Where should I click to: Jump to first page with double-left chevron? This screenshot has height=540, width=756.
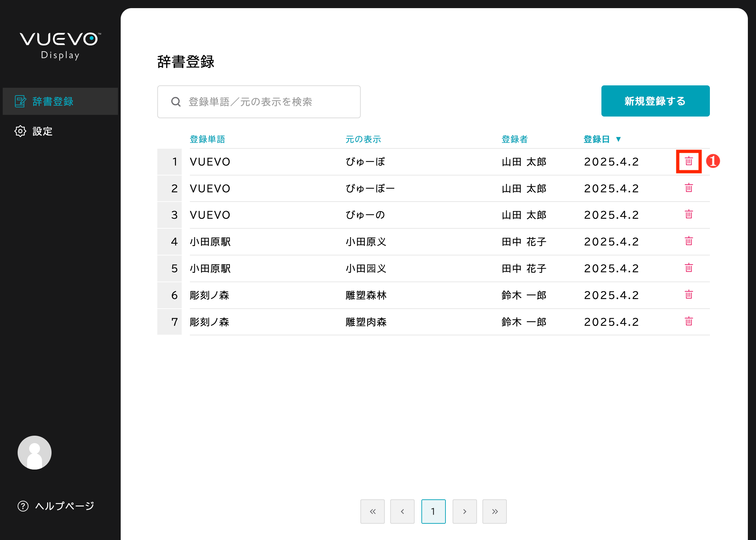pos(372,512)
